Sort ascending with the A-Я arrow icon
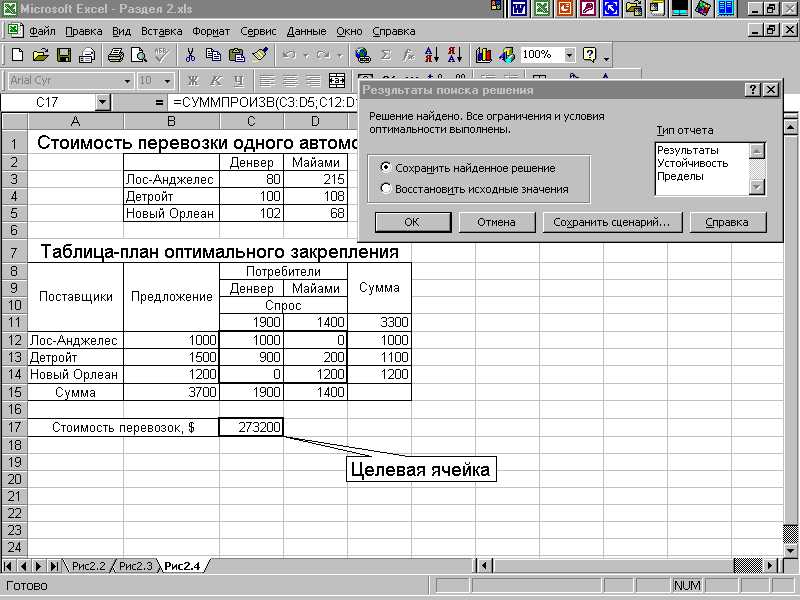This screenshot has height=600, width=800. coord(432,55)
